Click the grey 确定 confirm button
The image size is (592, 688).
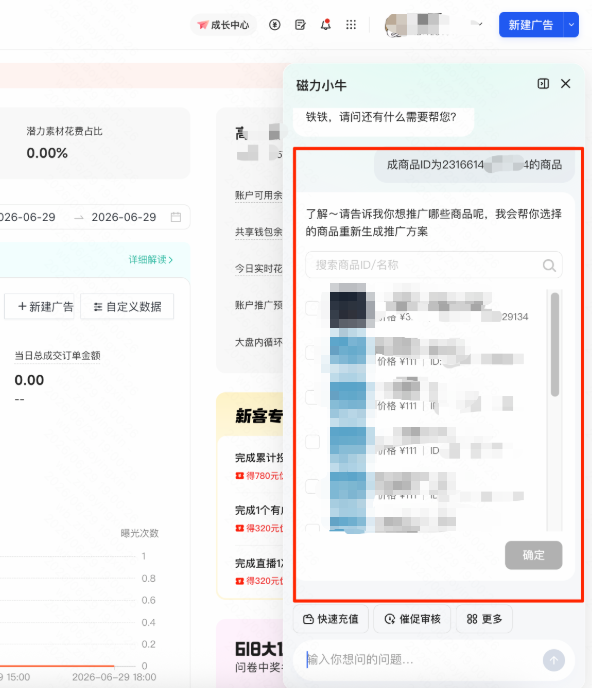tap(533, 555)
